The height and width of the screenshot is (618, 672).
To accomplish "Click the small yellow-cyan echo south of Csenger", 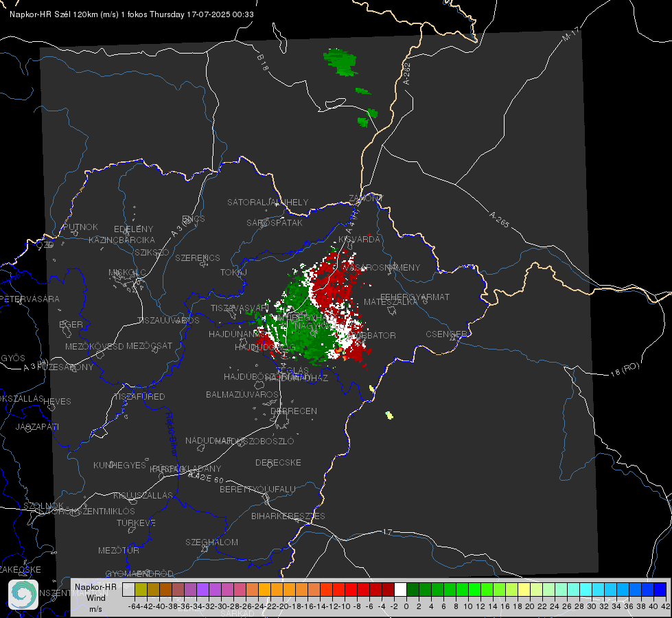I will (x=389, y=415).
